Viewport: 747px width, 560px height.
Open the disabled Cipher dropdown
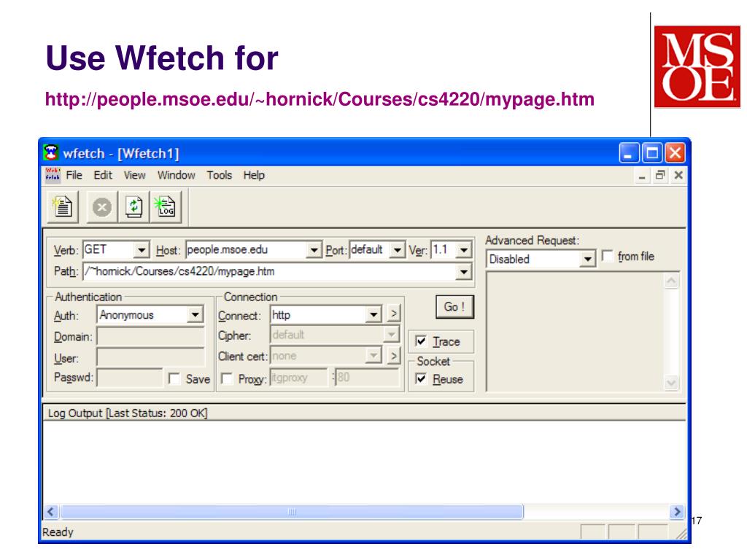coord(391,335)
